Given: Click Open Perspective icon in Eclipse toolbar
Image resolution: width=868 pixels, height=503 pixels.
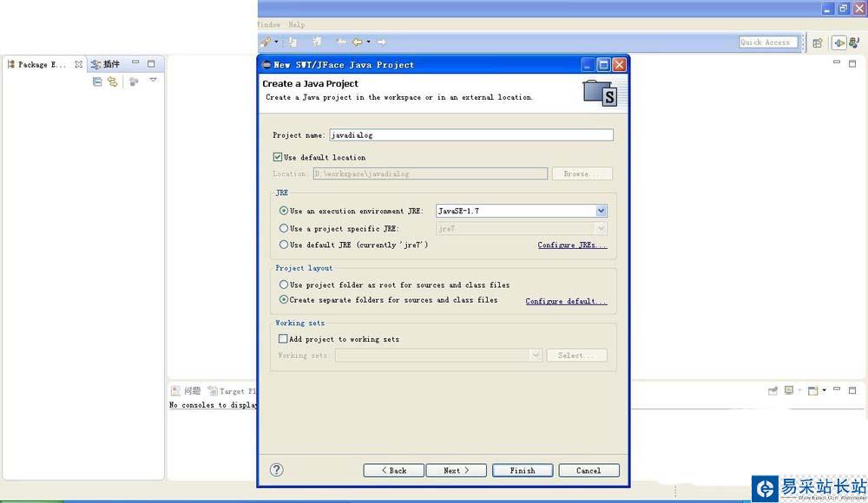Looking at the screenshot, I should point(818,42).
